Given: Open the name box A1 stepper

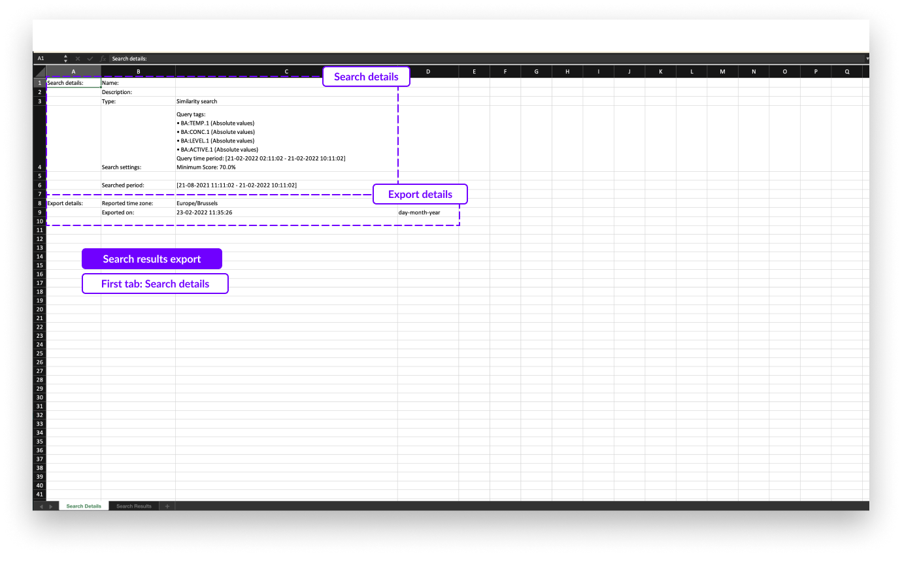Looking at the screenshot, I should (x=65, y=59).
